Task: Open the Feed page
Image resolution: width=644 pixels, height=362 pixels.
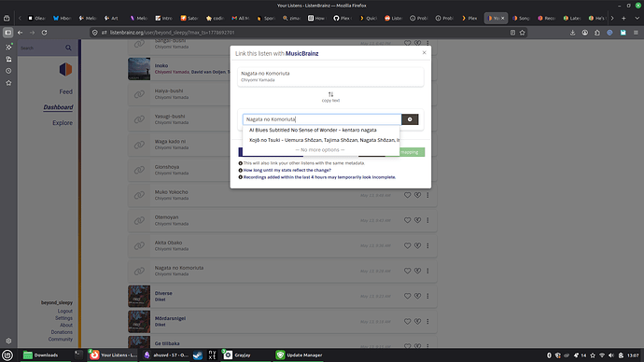Action: click(x=65, y=91)
